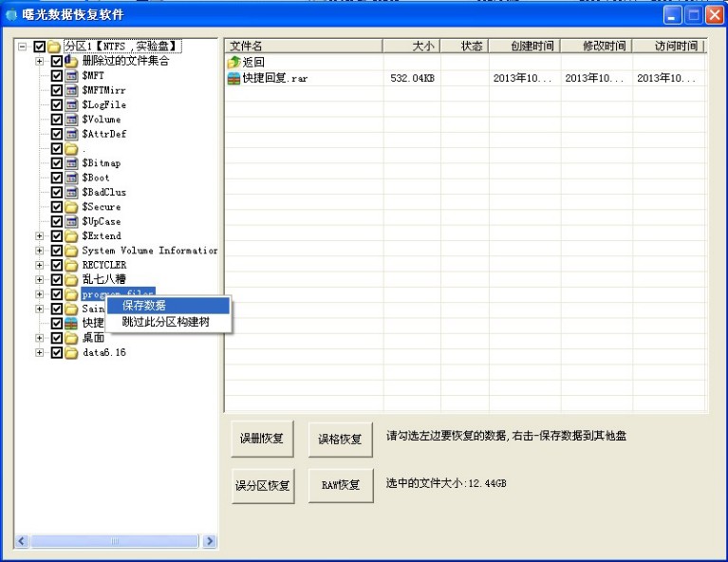Image resolution: width=728 pixels, height=562 pixels.
Task: Click the file icon beside $LogFile
Action: point(71,105)
